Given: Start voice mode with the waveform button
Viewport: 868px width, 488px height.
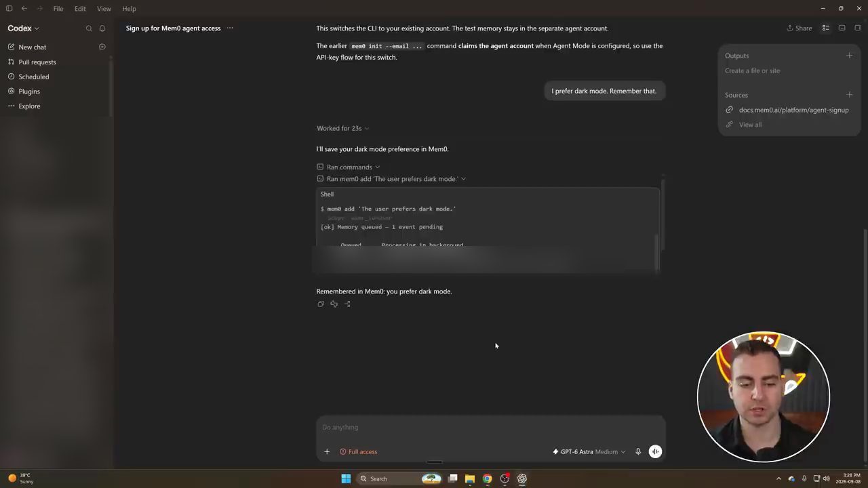Looking at the screenshot, I should click(655, 451).
